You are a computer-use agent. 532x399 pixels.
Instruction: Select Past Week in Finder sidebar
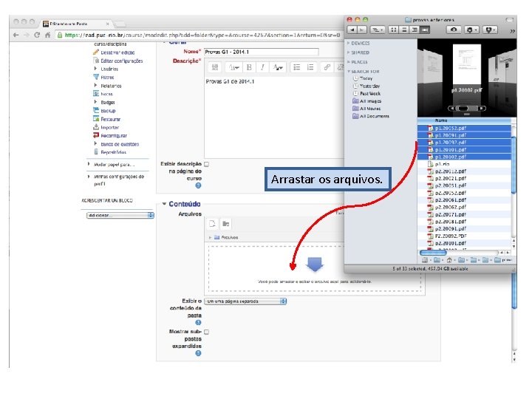[x=370, y=94]
